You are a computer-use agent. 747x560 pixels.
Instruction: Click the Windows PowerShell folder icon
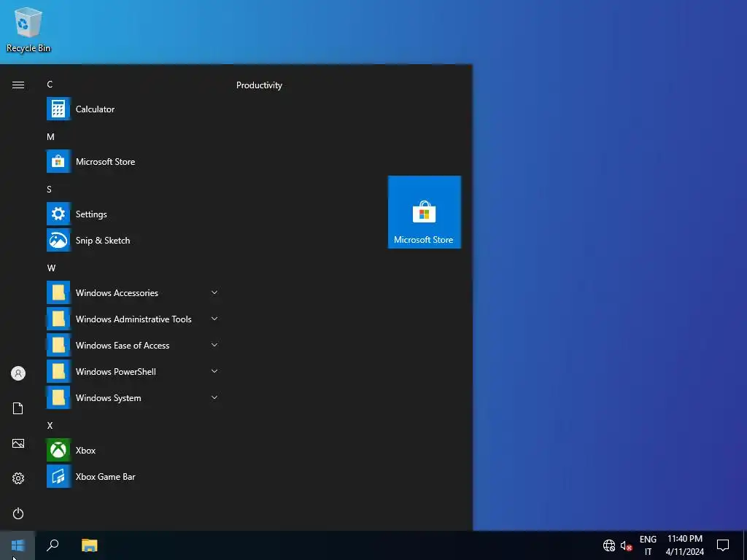click(58, 371)
